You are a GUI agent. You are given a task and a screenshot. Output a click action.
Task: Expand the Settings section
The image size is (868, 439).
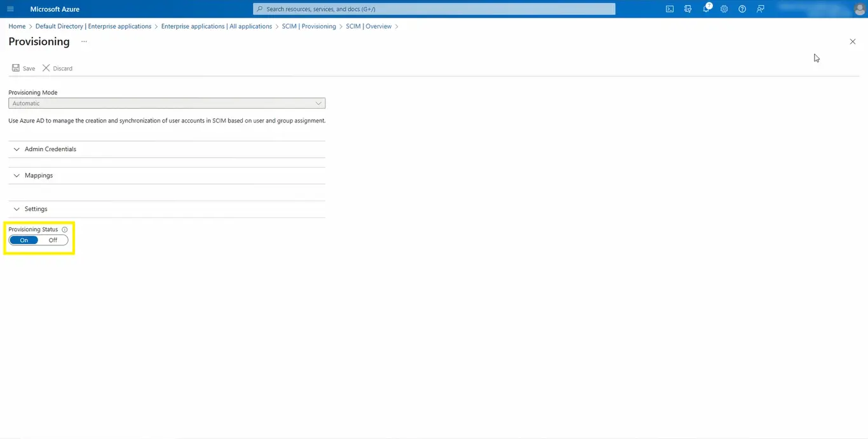point(166,209)
